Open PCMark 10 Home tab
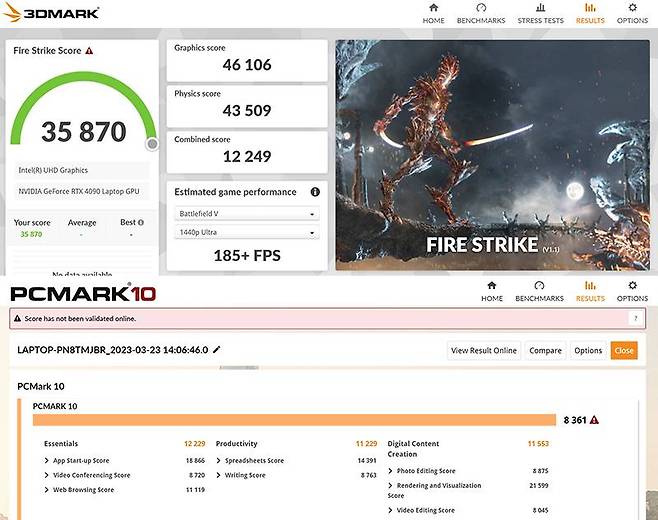Image resolution: width=658 pixels, height=520 pixels. coord(492,292)
